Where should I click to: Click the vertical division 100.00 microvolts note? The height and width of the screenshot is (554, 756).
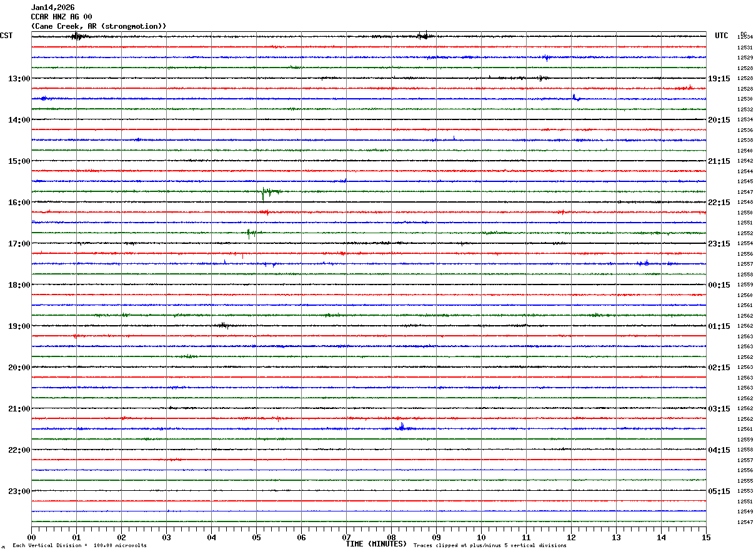click(80, 546)
